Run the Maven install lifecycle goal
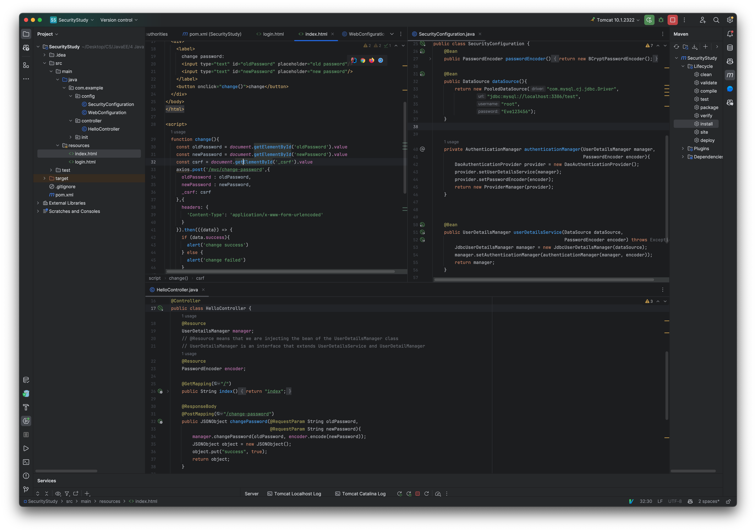Image resolution: width=756 pixels, height=532 pixels. (x=706, y=124)
